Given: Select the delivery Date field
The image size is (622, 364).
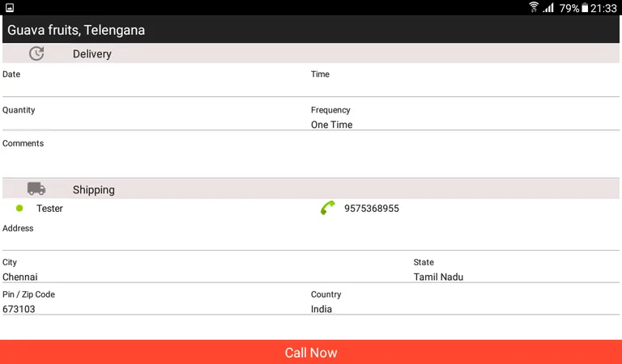Looking at the screenshot, I should (x=154, y=87).
